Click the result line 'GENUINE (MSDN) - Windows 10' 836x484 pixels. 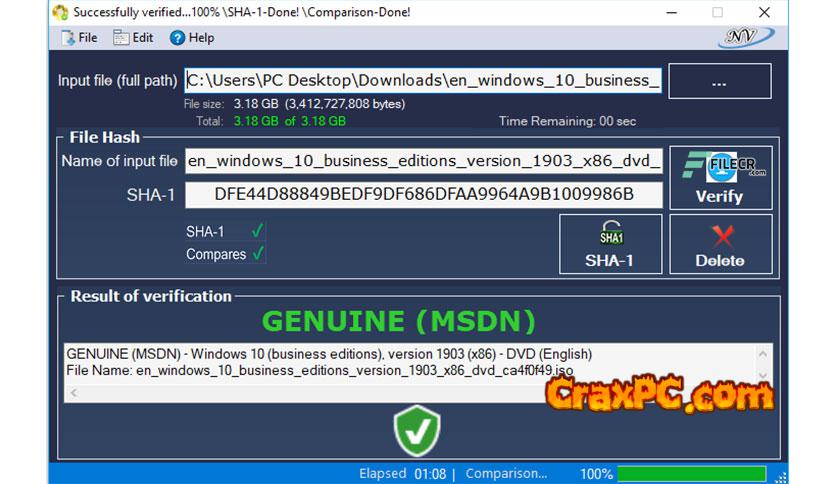(x=329, y=354)
